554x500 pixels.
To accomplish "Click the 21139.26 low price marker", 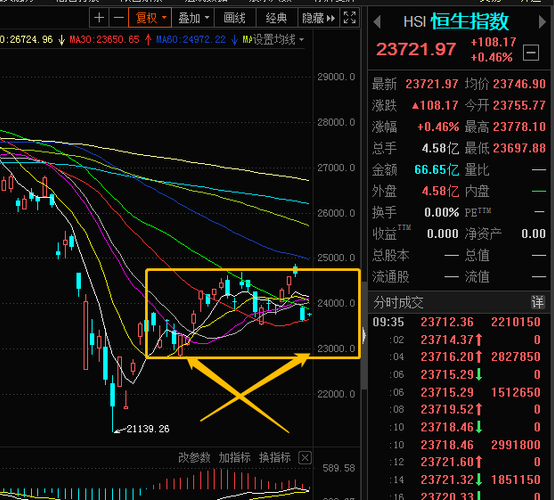I will point(148,429).
